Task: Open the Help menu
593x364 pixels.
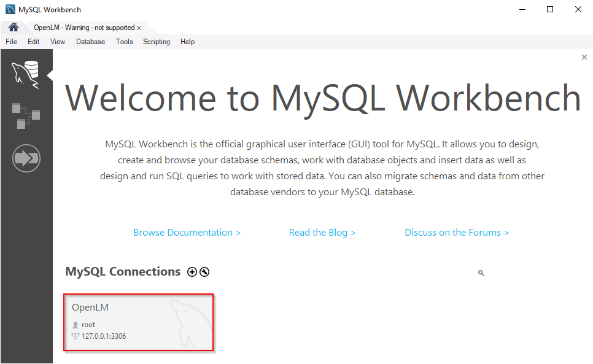Action: click(x=187, y=42)
